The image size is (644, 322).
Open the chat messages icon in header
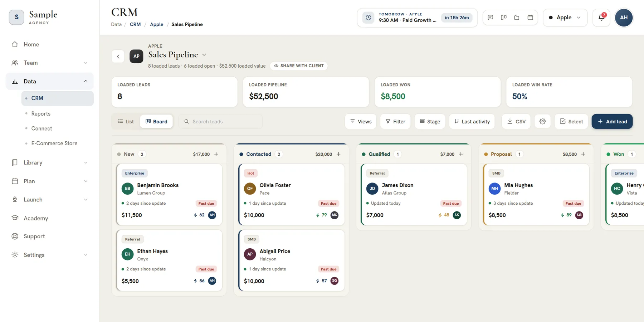click(x=491, y=18)
